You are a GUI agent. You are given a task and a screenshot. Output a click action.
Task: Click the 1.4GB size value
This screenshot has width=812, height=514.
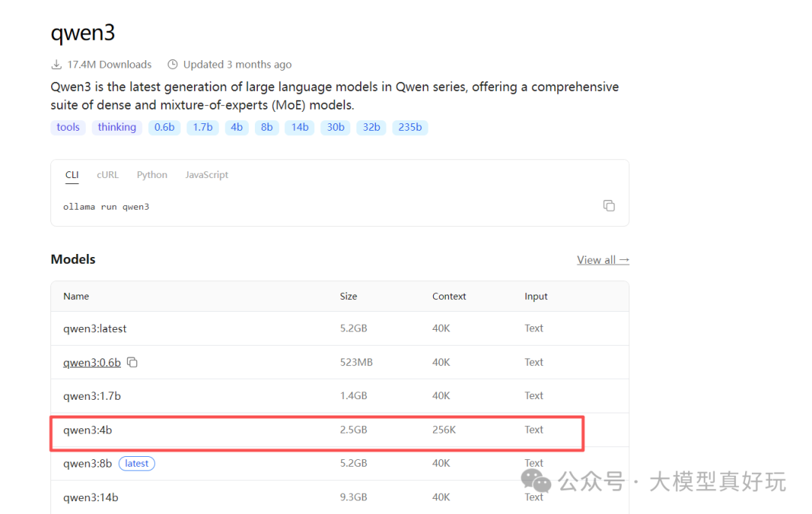click(x=353, y=395)
